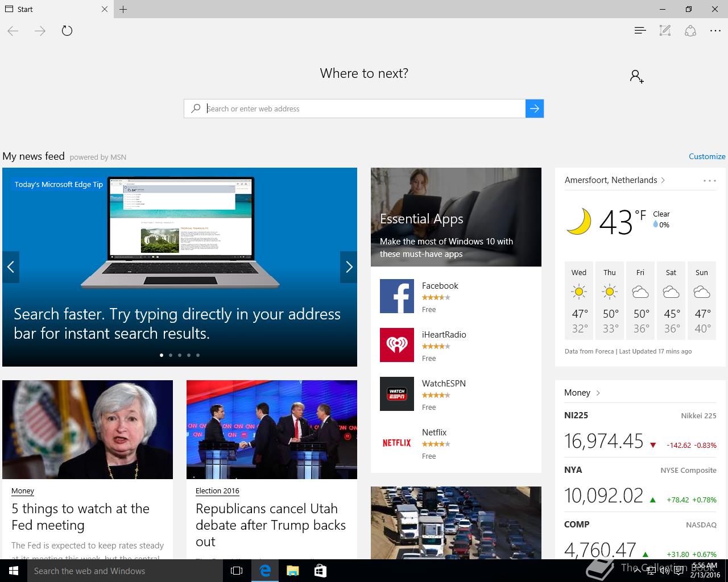Screen dimensions: 728x582
Task: Click the iHeartRadio app name
Action: [444, 335]
